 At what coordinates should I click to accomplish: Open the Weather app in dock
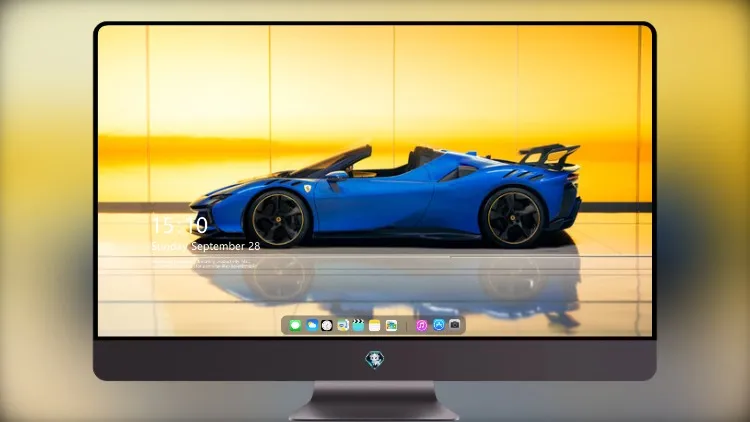(x=311, y=325)
